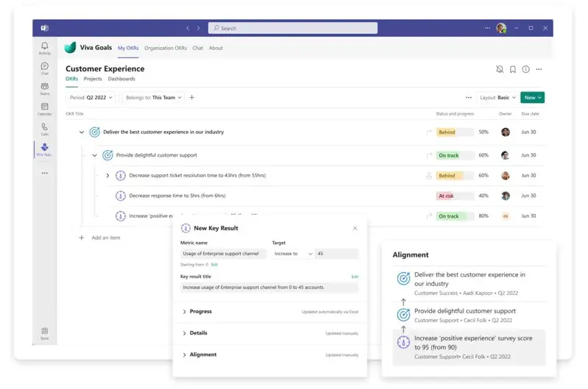Click On track progress bar at 60%
Screen dimensions: 588x389
pyautogui.click(x=455, y=155)
